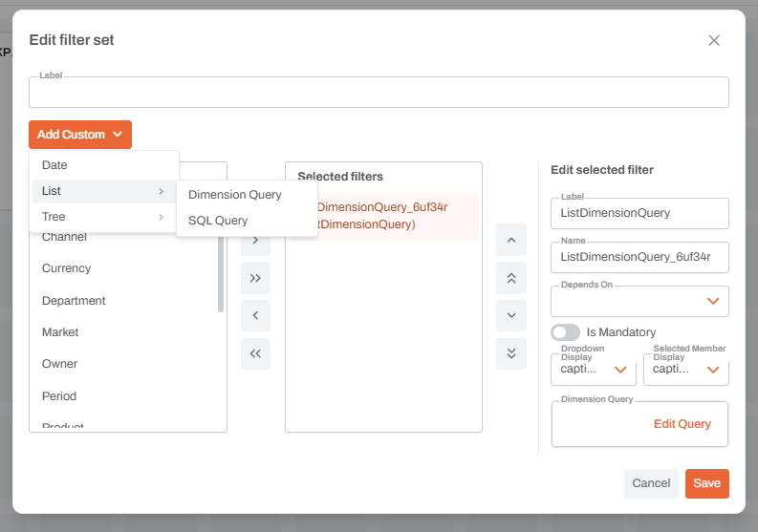Image resolution: width=758 pixels, height=532 pixels.
Task: Select Owner in the available filters list
Action: 59,364
